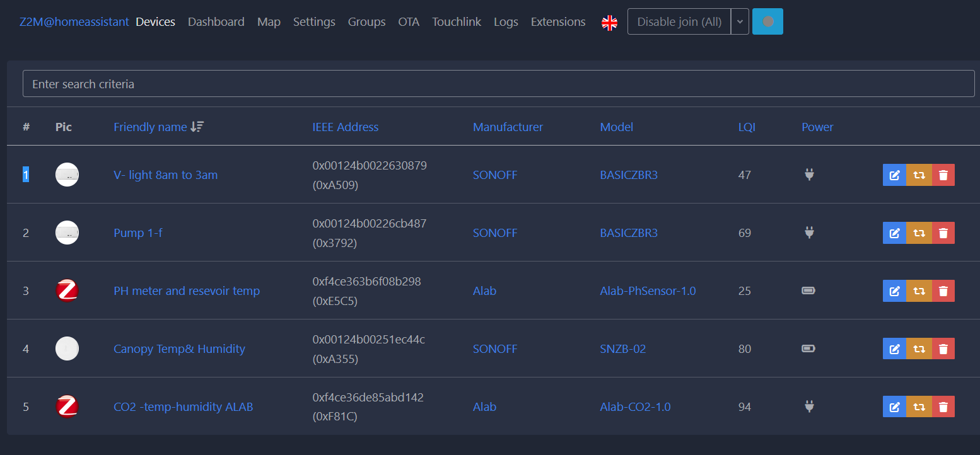This screenshot has width=980, height=455.
Task: Sort the table by LQI column
Action: [747, 127]
